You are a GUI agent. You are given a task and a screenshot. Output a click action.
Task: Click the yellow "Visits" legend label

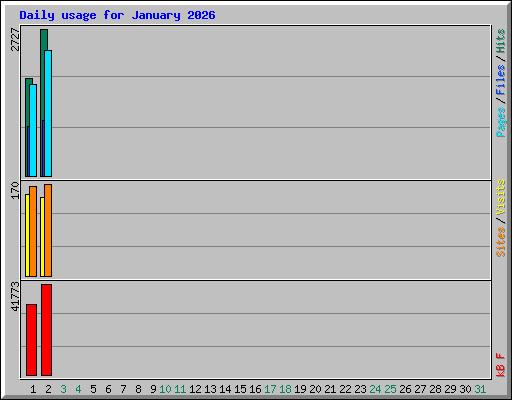point(500,197)
